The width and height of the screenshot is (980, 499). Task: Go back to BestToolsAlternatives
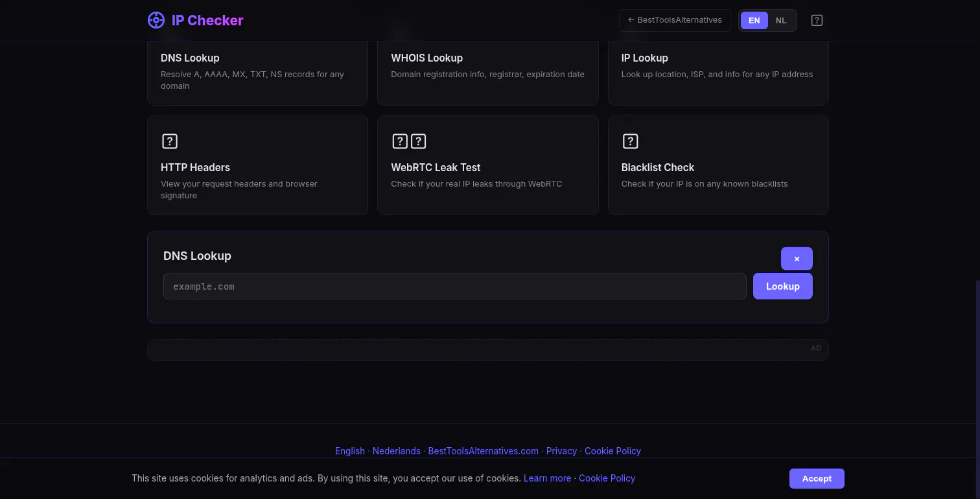point(675,20)
